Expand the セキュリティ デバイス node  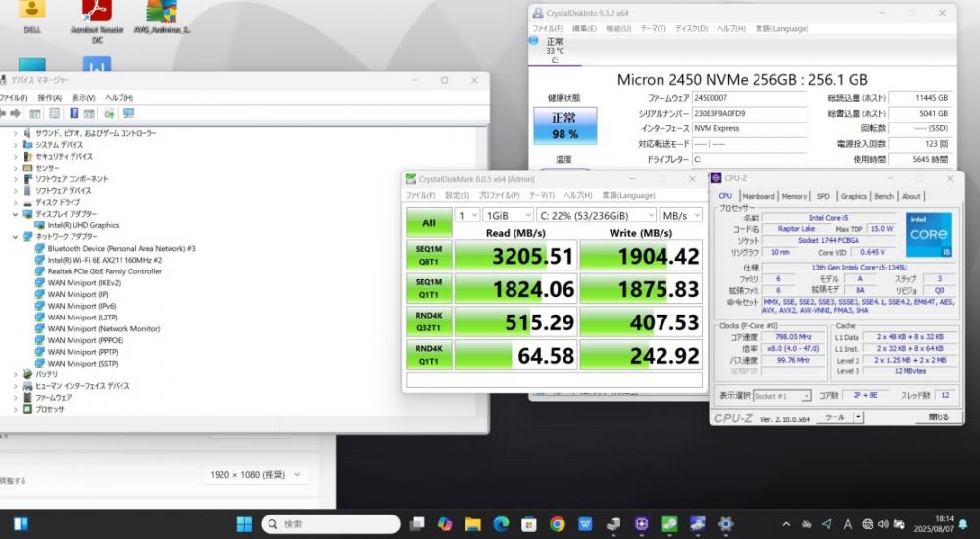(15, 157)
